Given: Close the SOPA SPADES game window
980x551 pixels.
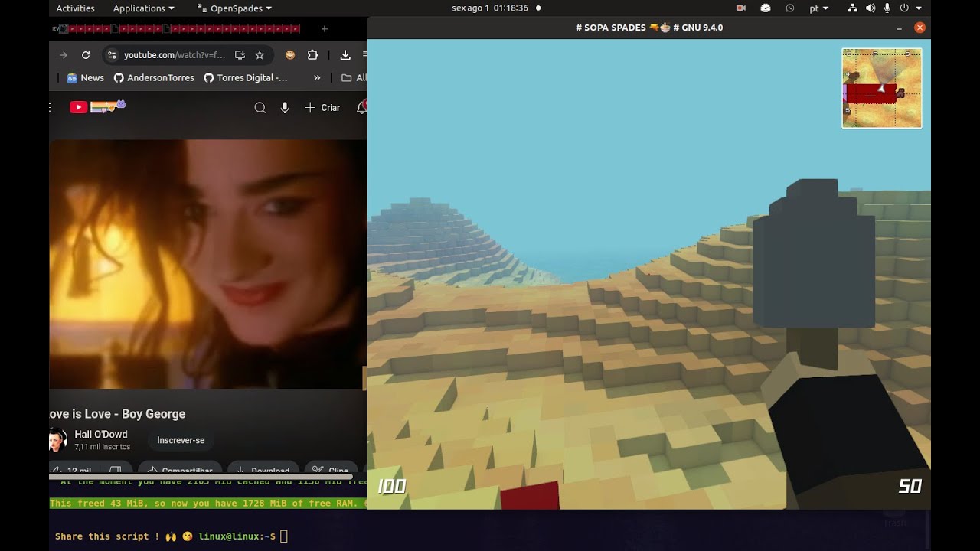Looking at the screenshot, I should [x=920, y=28].
